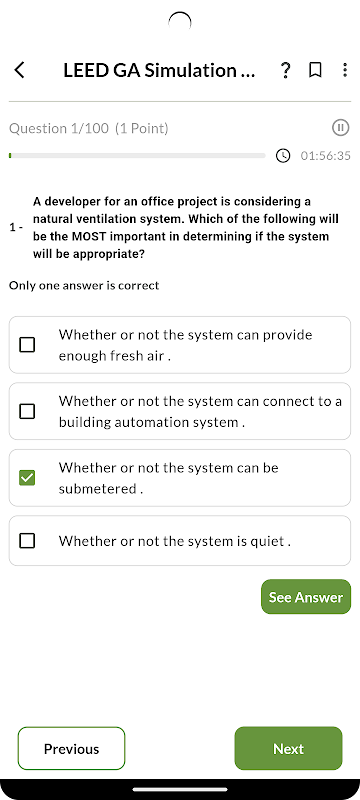This screenshot has width=360, height=800.
Task: Open the three-dot overflow menu
Action: pos(345,70)
